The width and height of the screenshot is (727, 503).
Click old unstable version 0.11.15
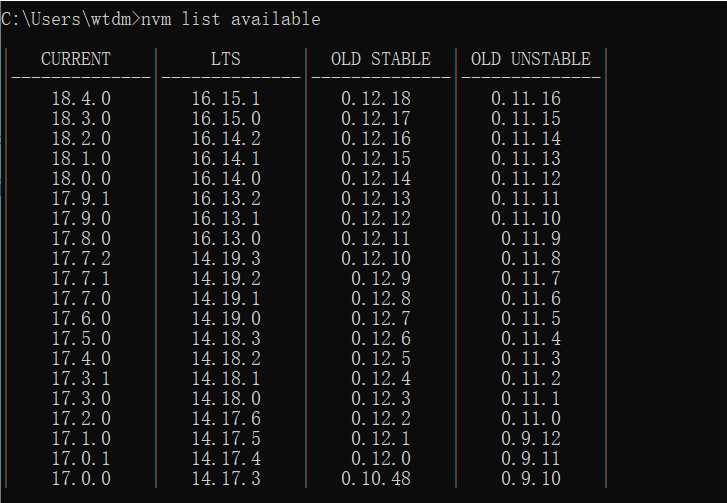point(526,118)
